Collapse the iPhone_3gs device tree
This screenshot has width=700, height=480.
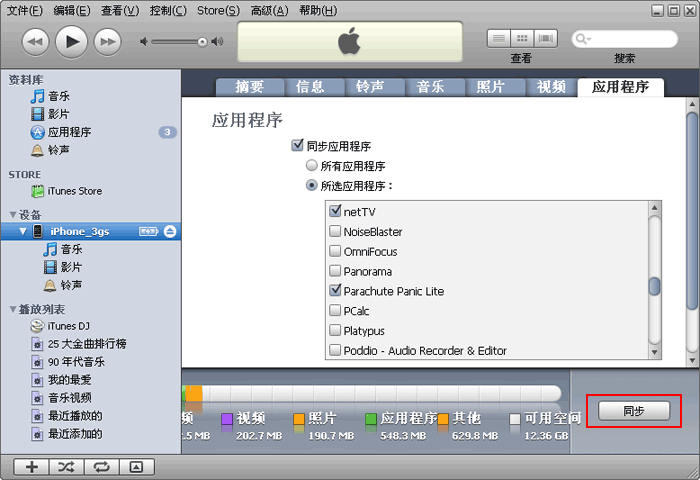click(x=23, y=231)
